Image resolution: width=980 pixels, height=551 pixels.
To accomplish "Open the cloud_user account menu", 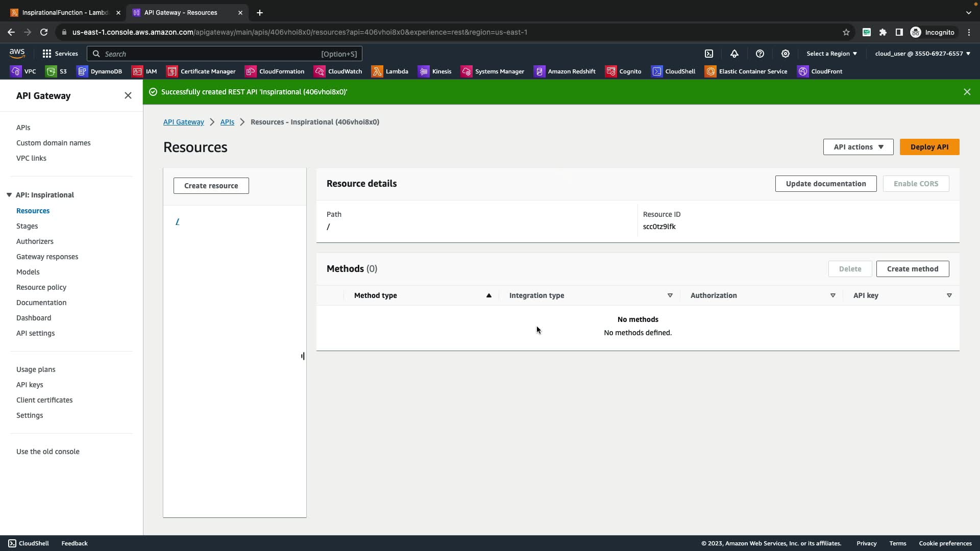I will pos(922,54).
